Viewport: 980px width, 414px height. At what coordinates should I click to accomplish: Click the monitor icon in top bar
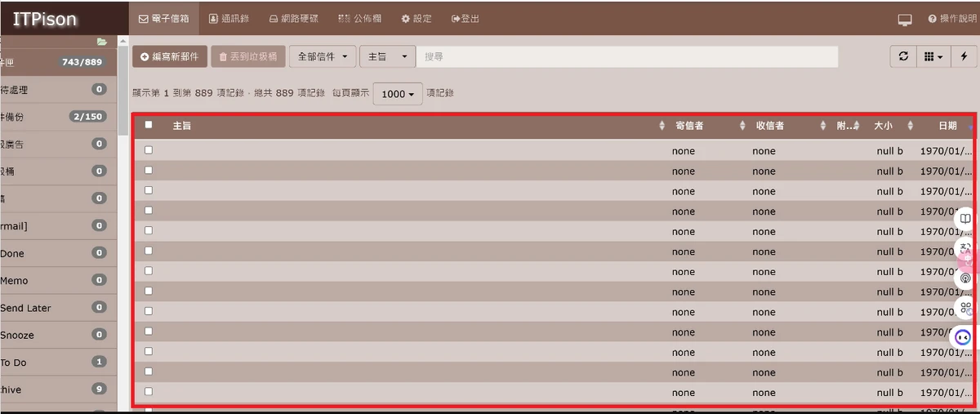(904, 19)
